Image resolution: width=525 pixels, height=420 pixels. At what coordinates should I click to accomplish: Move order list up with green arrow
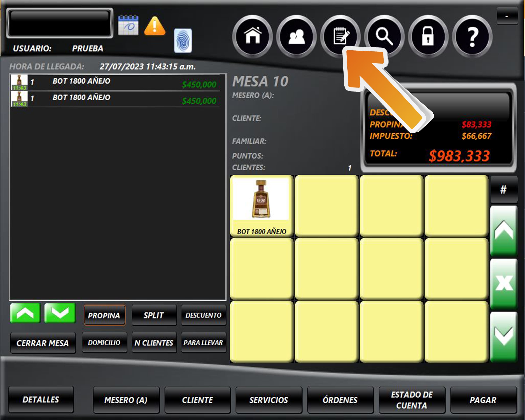click(25, 313)
